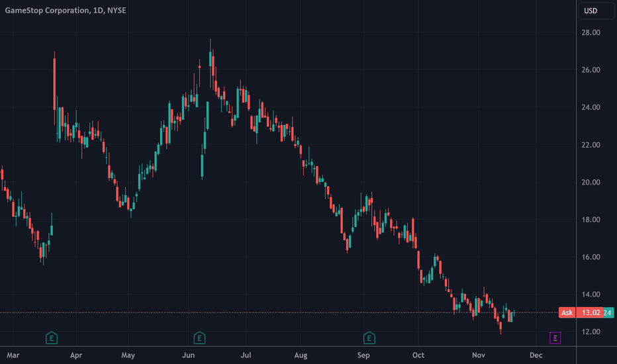Click the GameStop Corporation chart title
This screenshot has width=617, height=364.
tap(66, 10)
